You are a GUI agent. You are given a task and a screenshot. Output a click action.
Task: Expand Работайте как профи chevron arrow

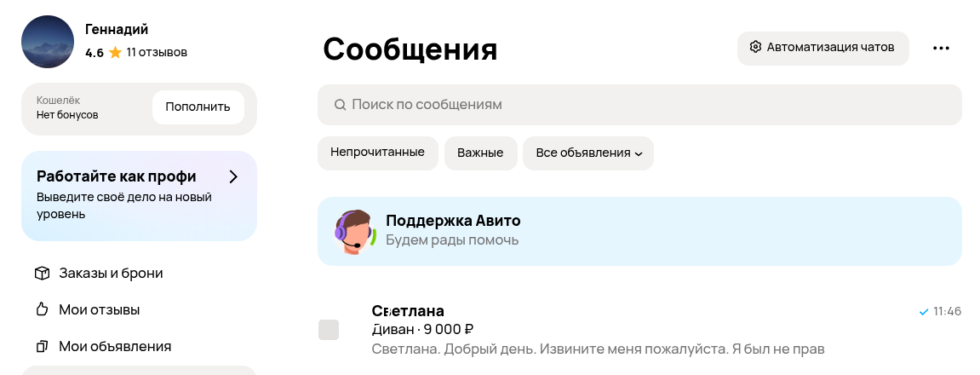(x=234, y=176)
